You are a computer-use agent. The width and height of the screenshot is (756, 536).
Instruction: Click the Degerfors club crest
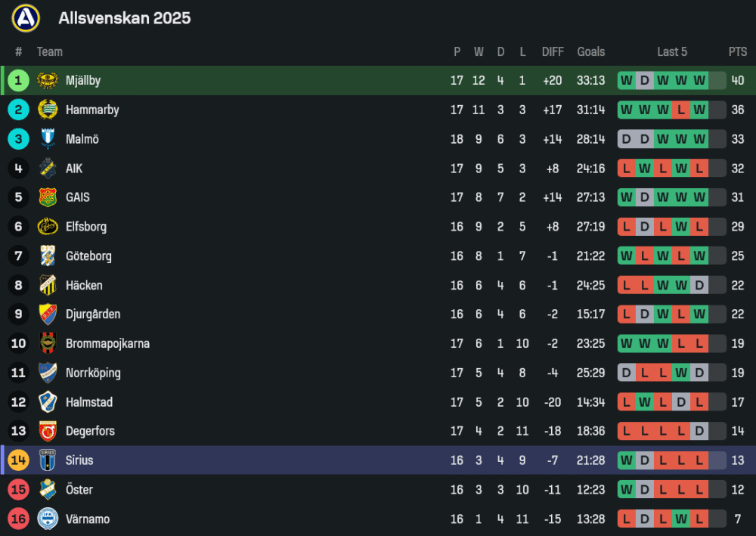pyautogui.click(x=48, y=431)
